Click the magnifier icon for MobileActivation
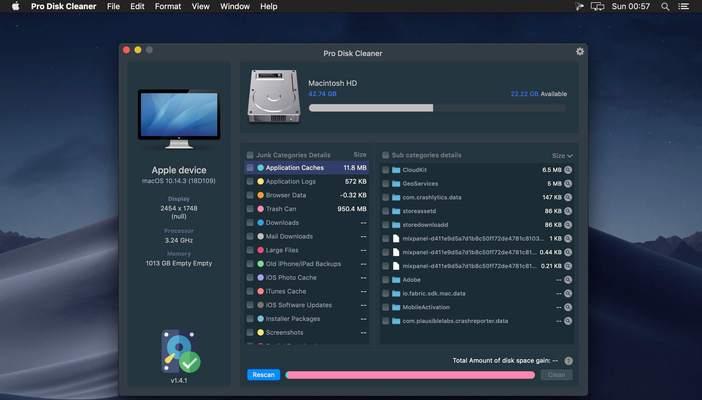Screen dimensions: 702x400 (568, 307)
